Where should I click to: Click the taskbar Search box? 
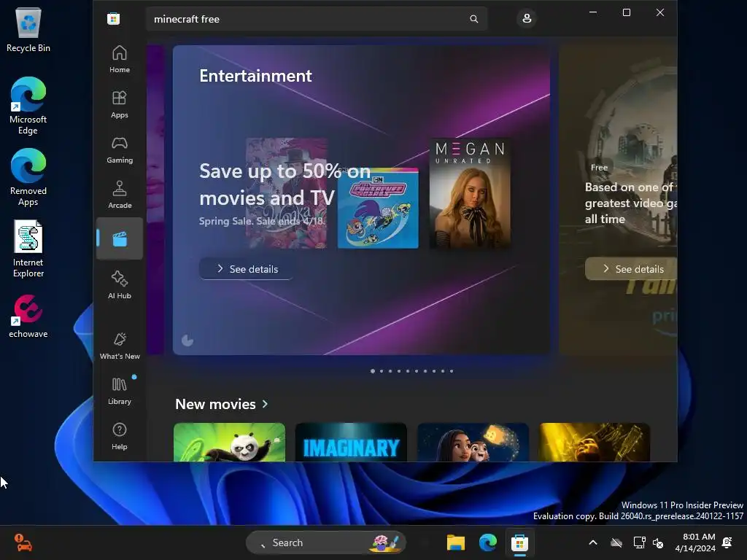[x=326, y=542]
